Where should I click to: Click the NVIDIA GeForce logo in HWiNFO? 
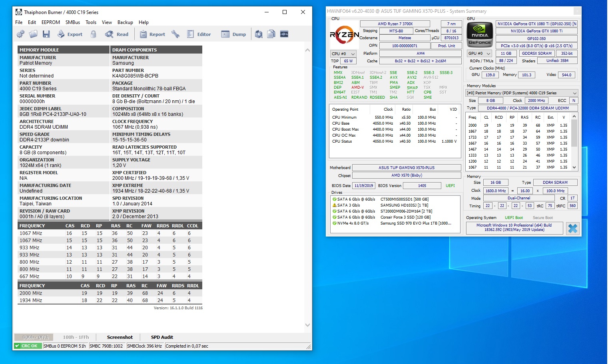click(480, 35)
